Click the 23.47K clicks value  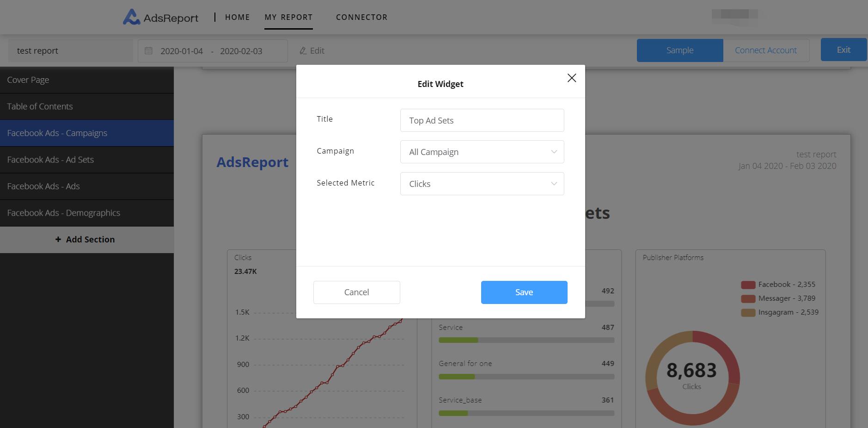(245, 272)
